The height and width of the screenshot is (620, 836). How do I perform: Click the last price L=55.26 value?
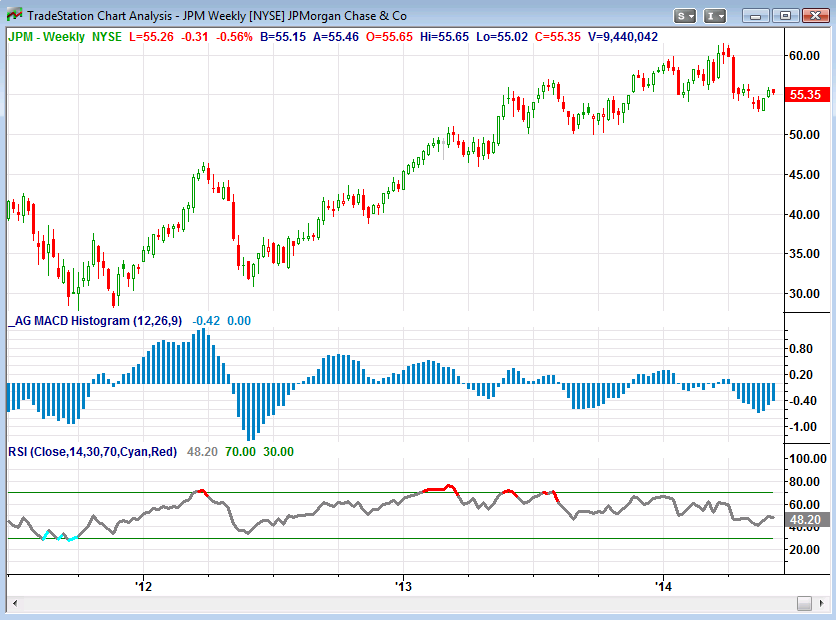151,37
